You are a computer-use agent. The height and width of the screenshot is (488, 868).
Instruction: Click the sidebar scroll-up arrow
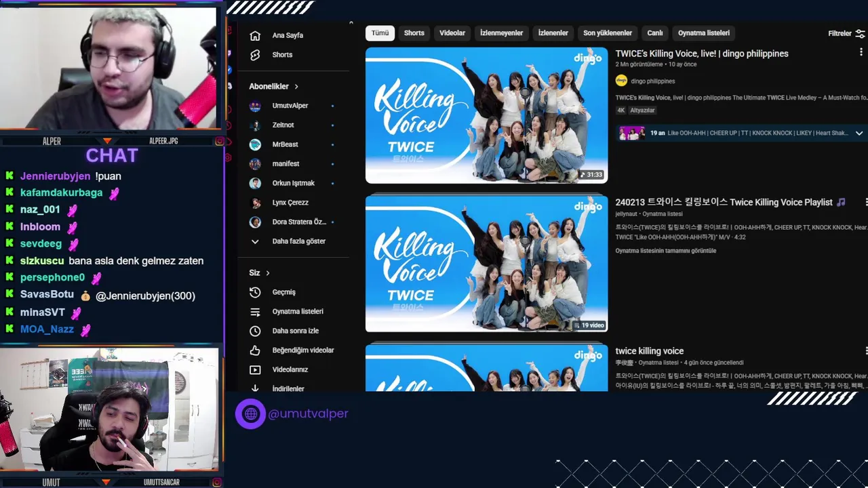point(351,23)
